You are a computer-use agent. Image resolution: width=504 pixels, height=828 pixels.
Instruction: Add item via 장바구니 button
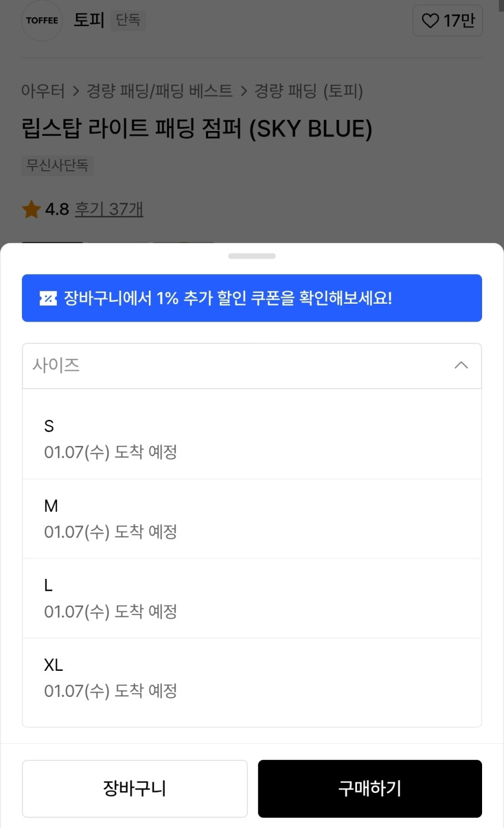[x=135, y=789]
